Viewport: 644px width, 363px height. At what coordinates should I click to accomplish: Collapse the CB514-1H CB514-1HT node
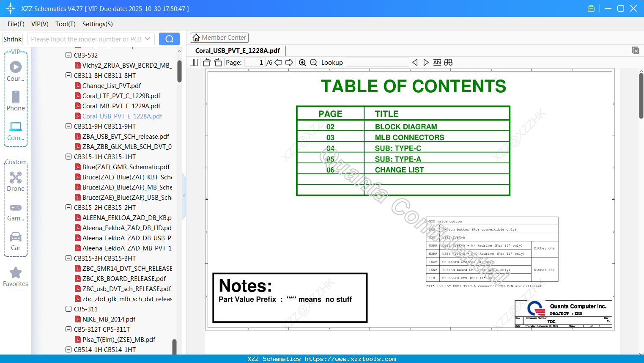point(69,349)
